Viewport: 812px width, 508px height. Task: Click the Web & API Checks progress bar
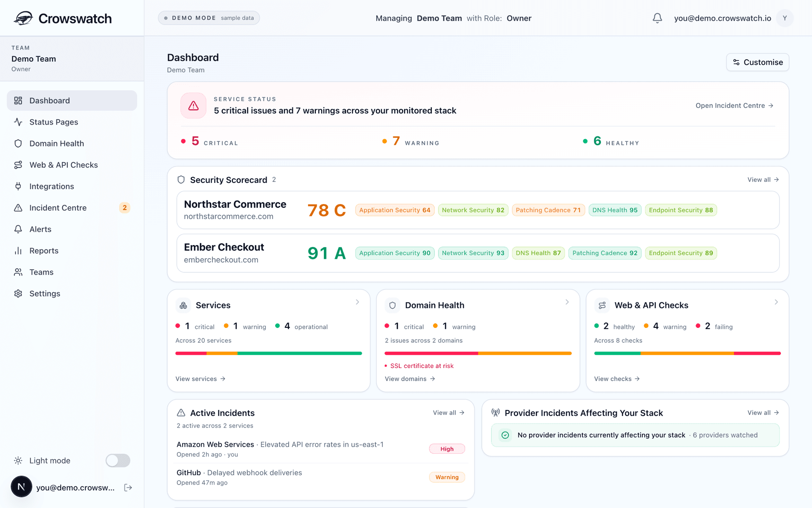(x=687, y=353)
